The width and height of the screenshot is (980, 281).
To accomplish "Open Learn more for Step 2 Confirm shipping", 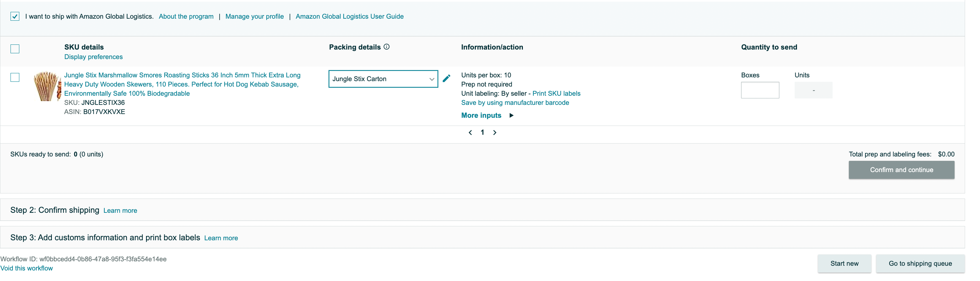I will coord(120,210).
